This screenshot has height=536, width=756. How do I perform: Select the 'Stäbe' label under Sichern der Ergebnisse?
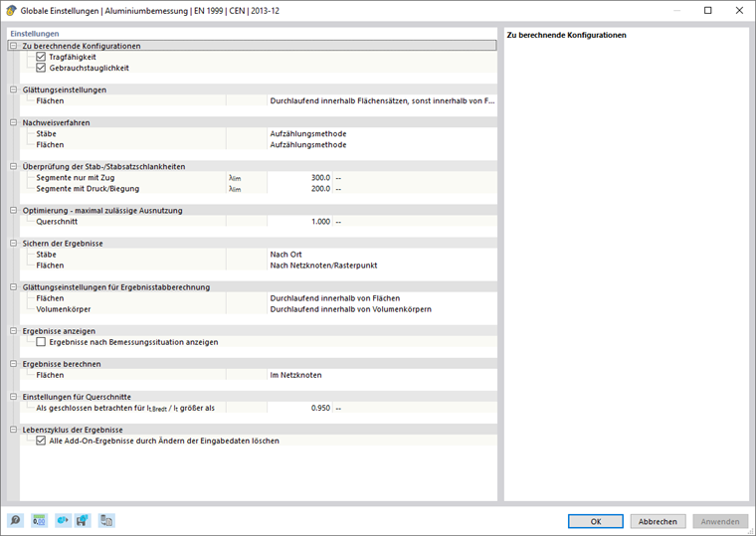click(x=47, y=254)
